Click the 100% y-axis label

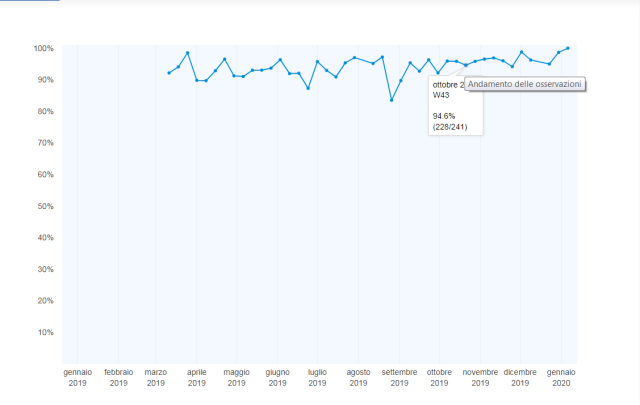[x=42, y=48]
